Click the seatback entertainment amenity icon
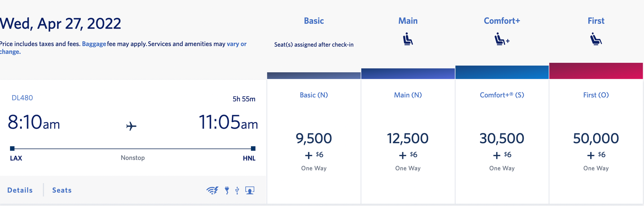 click(250, 190)
